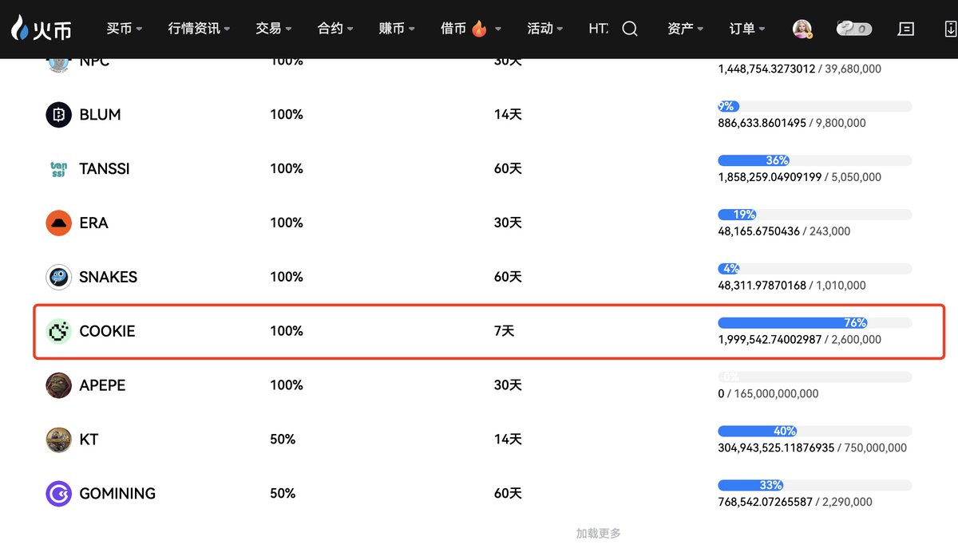This screenshot has width=958, height=560.
Task: Click the pill badge showing 0
Action: pyautogui.click(x=854, y=29)
